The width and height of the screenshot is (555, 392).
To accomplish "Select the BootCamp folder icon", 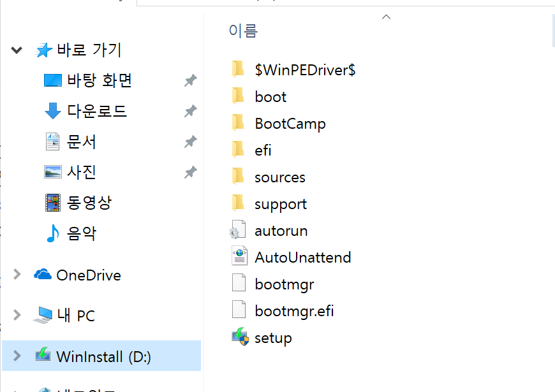I will point(238,123).
